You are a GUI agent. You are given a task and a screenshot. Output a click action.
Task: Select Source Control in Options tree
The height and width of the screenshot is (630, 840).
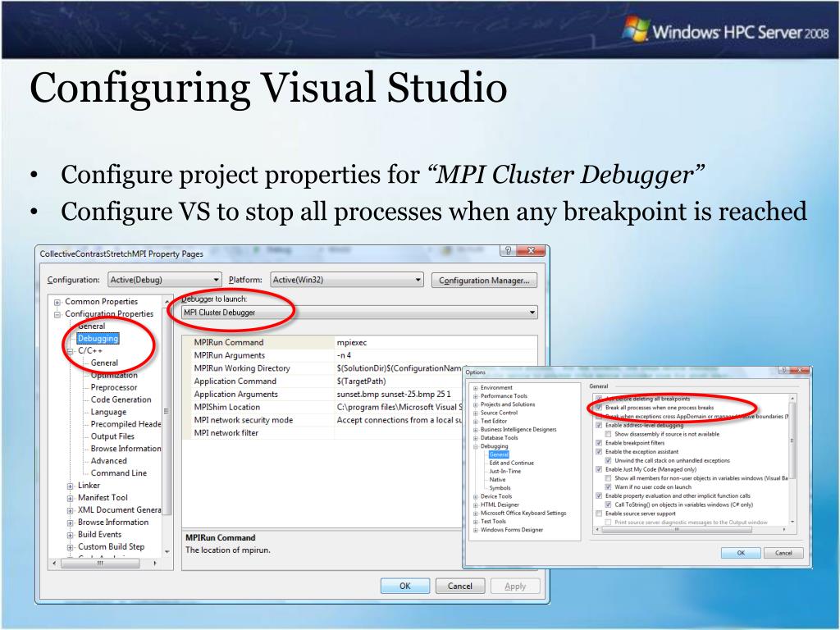coord(499,413)
